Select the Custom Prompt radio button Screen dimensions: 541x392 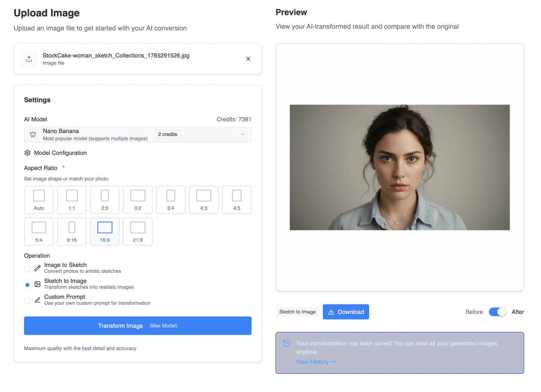[27, 301]
